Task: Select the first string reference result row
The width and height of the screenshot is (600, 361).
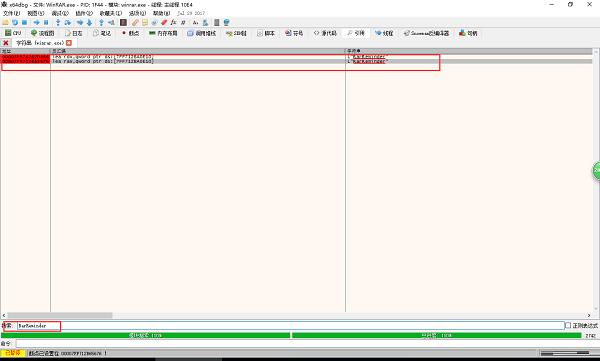Action: coord(297,57)
